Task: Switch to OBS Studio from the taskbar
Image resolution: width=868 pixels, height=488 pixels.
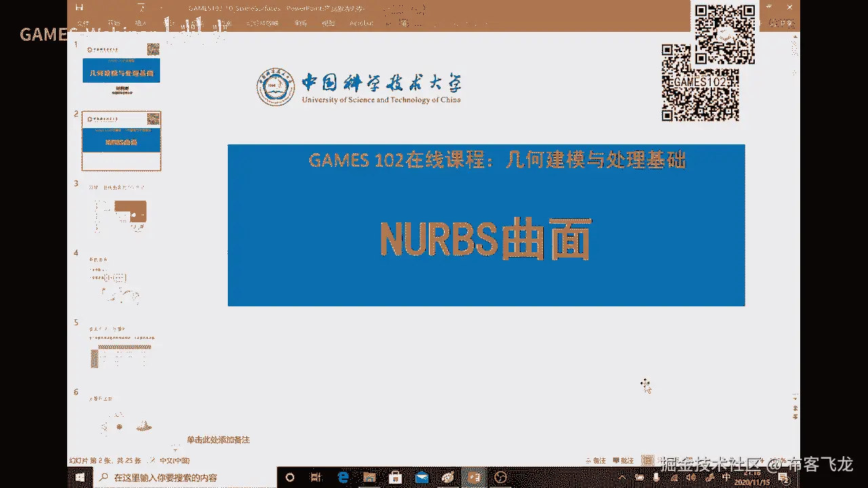Action: (500, 477)
